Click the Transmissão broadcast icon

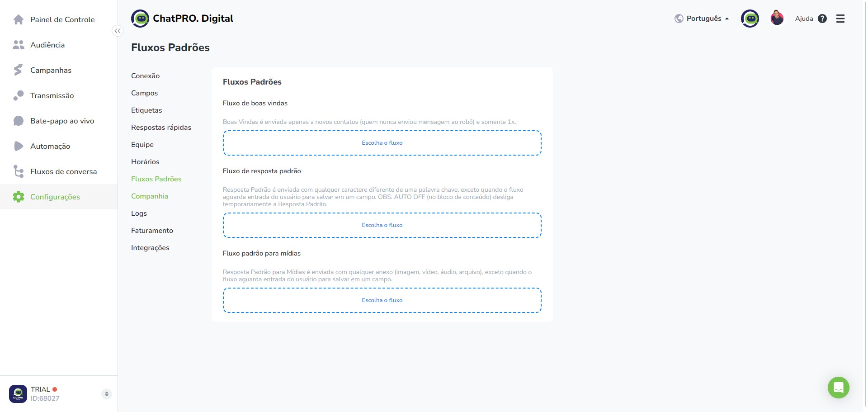click(x=19, y=95)
